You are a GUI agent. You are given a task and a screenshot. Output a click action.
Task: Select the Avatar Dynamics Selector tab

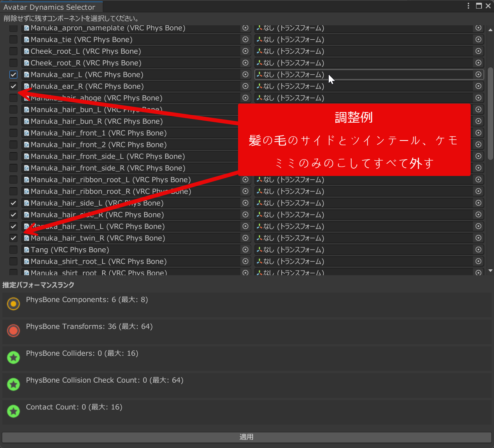[49, 7]
